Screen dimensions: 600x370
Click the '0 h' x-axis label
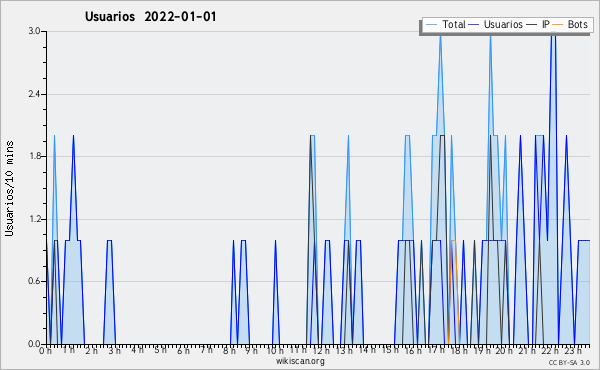click(x=45, y=350)
